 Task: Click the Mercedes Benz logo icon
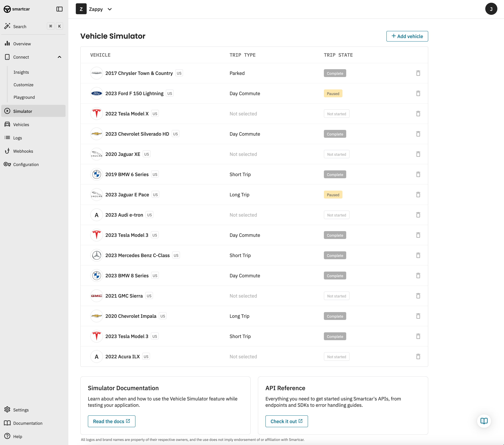pyautogui.click(x=97, y=255)
